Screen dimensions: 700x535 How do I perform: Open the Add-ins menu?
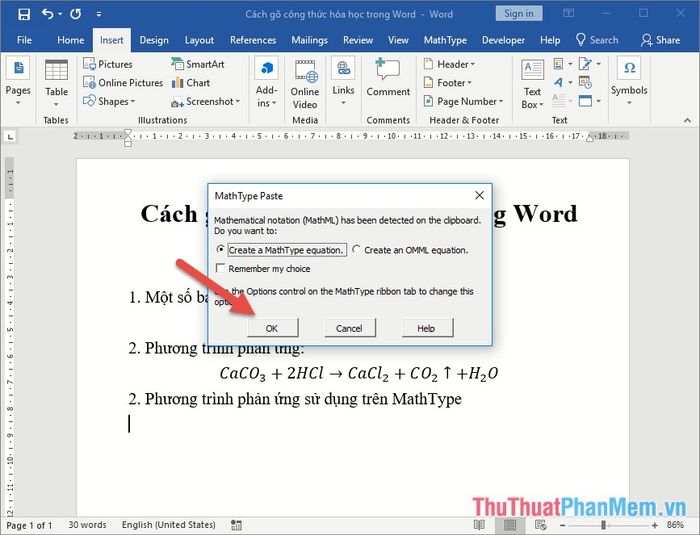click(x=267, y=82)
